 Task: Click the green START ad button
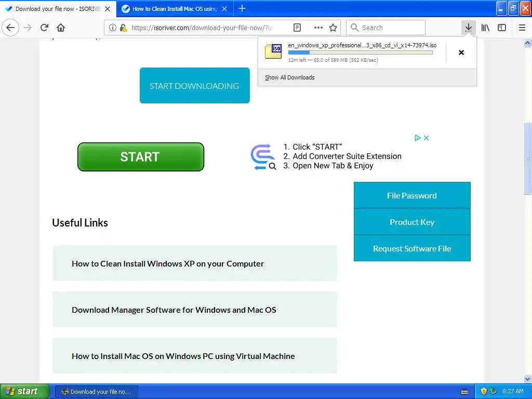pyautogui.click(x=141, y=157)
